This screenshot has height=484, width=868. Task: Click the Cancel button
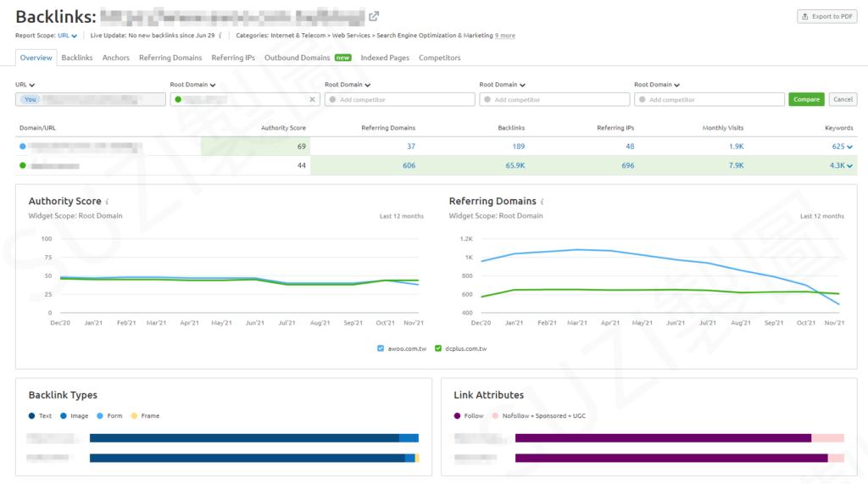point(843,100)
